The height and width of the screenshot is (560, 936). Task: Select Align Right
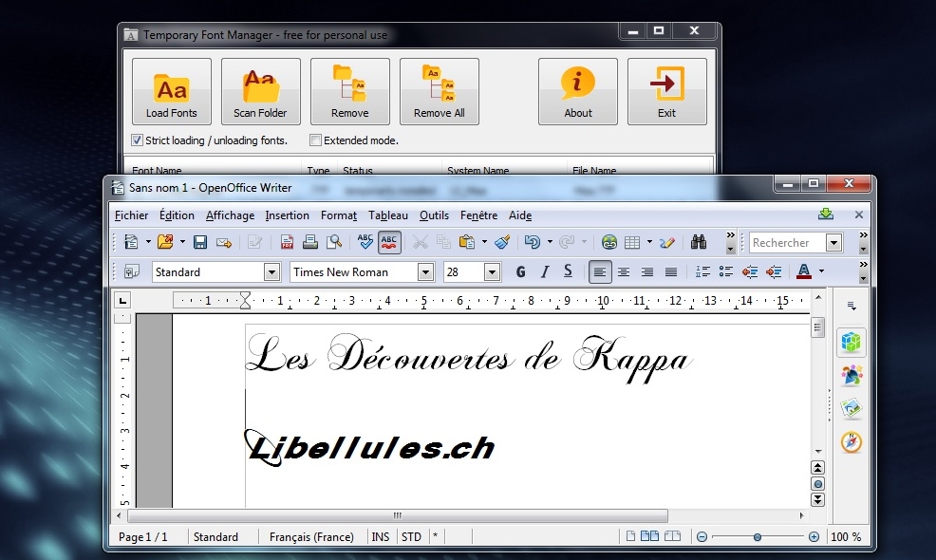[x=647, y=272]
